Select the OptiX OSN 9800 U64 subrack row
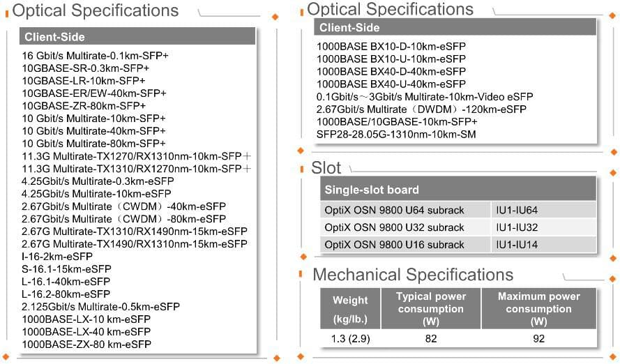This screenshot has width=620, height=364. coord(458,211)
